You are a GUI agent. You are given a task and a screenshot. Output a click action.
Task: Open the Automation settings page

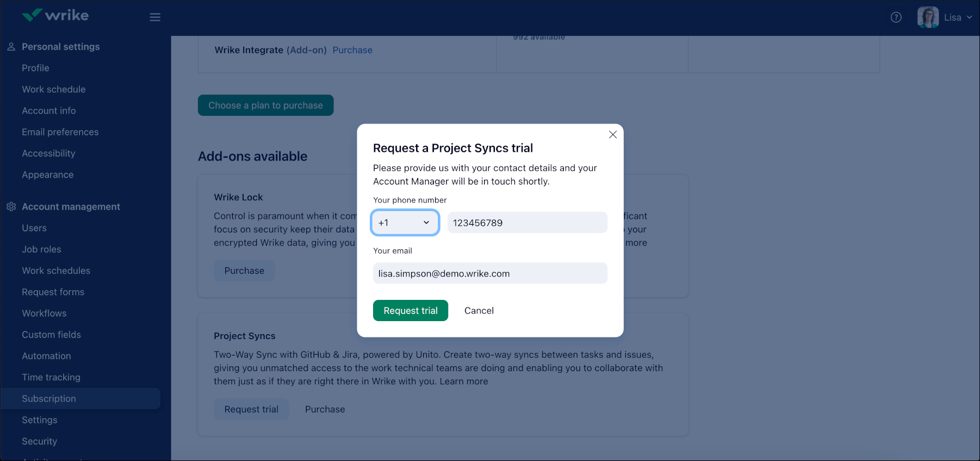(46, 356)
